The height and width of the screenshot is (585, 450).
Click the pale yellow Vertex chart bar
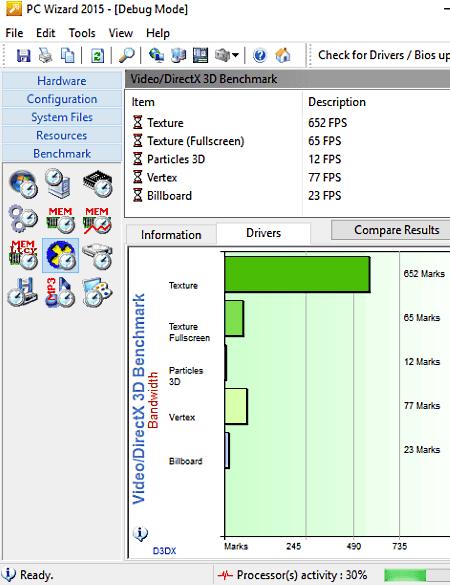pos(236,406)
